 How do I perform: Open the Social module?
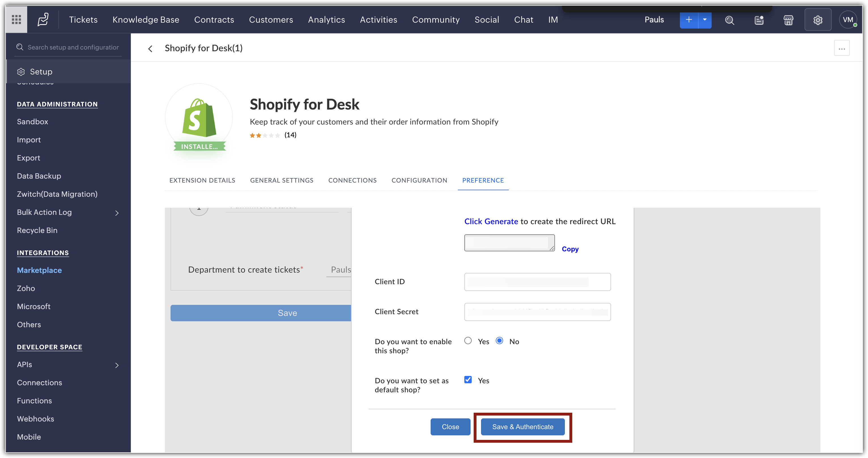(487, 20)
